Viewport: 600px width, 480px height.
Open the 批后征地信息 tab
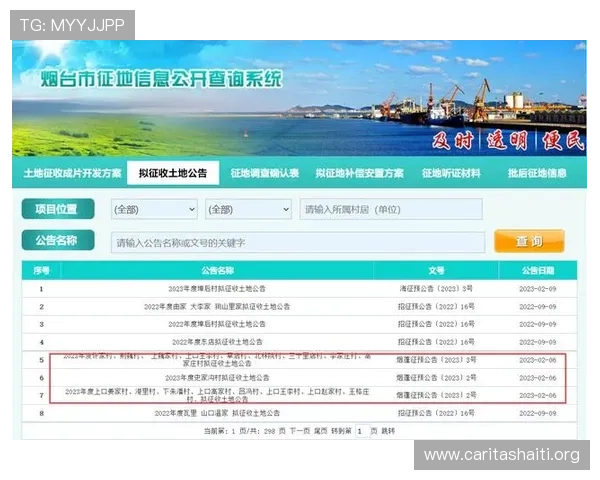coord(537,173)
